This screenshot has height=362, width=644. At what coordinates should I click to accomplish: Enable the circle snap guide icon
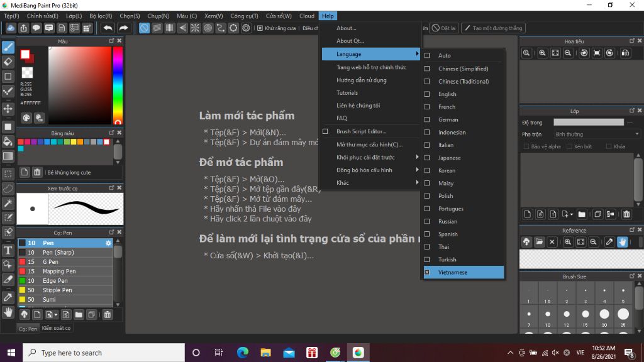pos(208,28)
